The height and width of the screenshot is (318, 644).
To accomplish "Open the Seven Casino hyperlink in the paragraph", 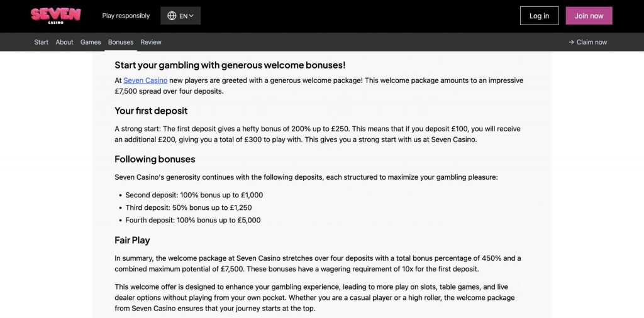I will (x=145, y=80).
